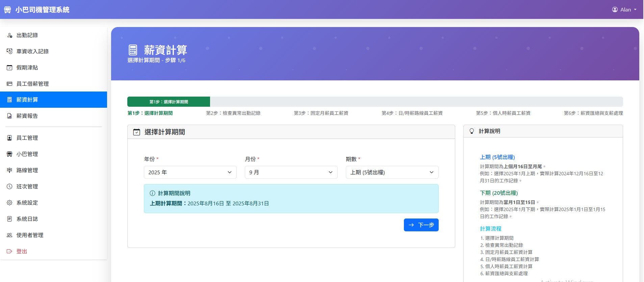Open the Alan user account menu

point(624,9)
